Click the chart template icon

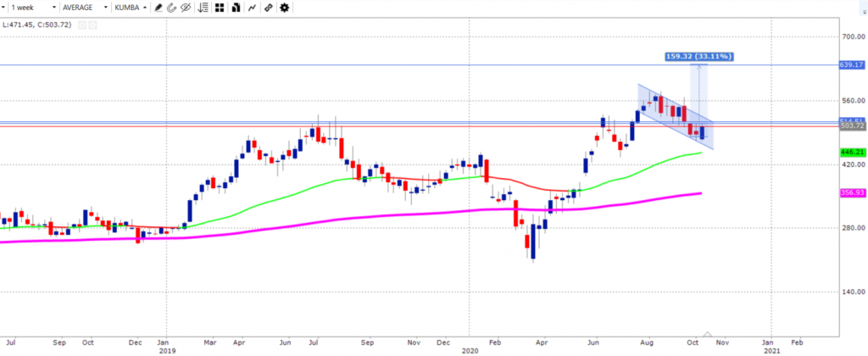(x=235, y=8)
